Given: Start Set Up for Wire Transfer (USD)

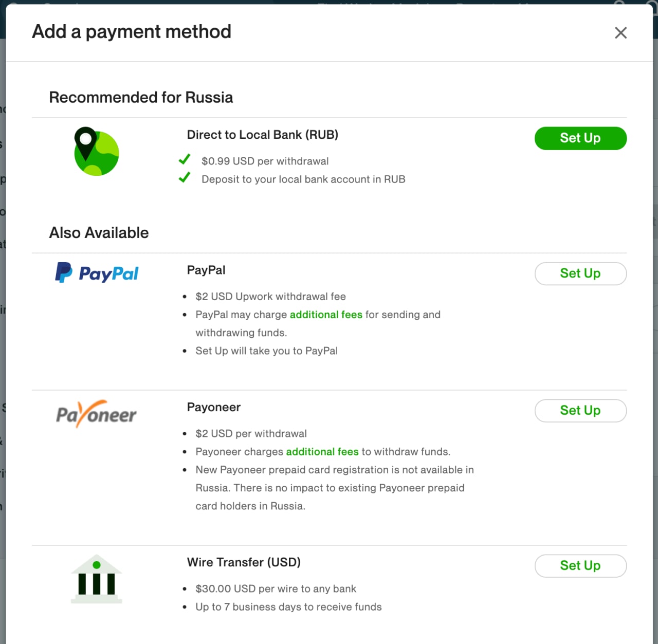Looking at the screenshot, I should [x=580, y=566].
